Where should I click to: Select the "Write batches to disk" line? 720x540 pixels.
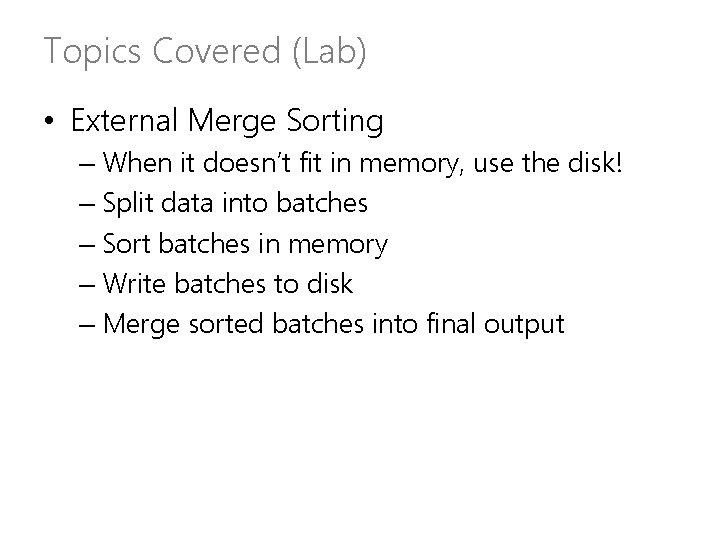pyautogui.click(x=228, y=284)
